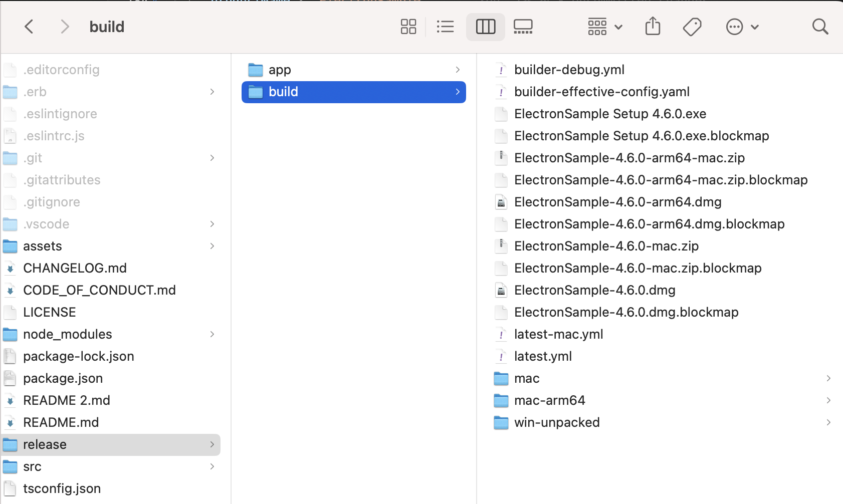Go back with the back arrow
Screen dimensions: 843x504
(x=29, y=27)
